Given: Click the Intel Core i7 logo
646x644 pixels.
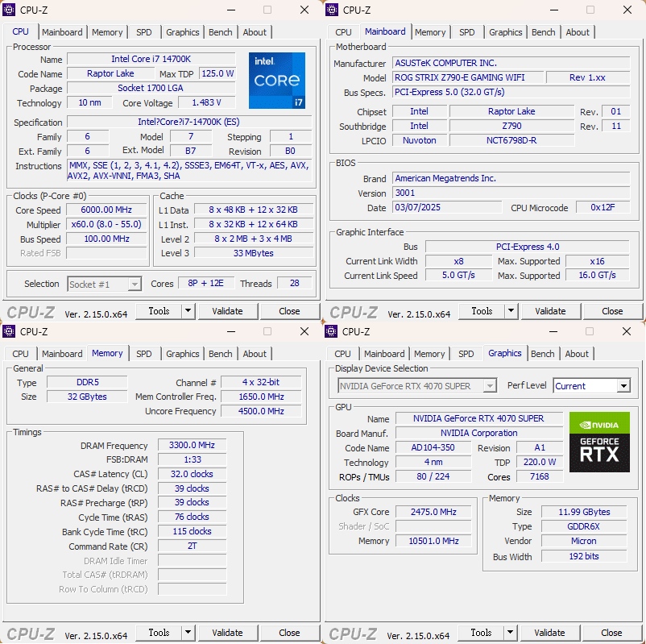Looking at the screenshot, I should 277,81.
